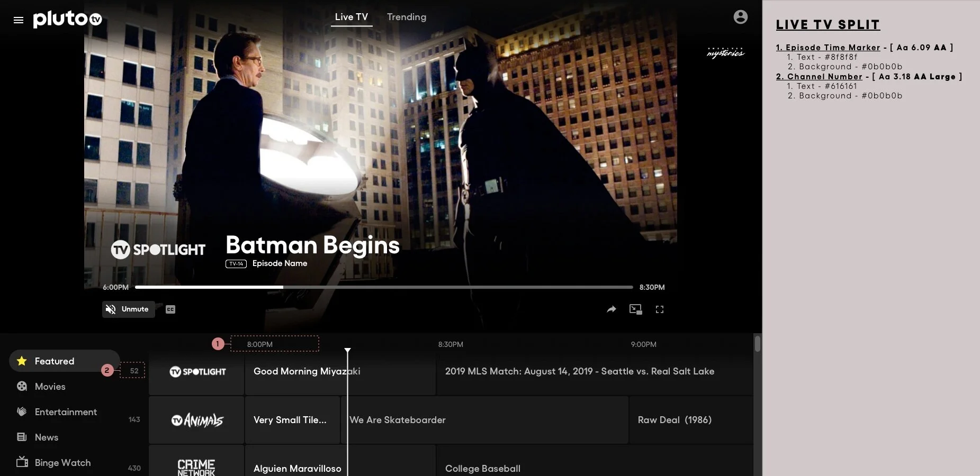This screenshot has width=980, height=476.
Task: Select the 2019 MLS Match program
Action: click(595, 372)
